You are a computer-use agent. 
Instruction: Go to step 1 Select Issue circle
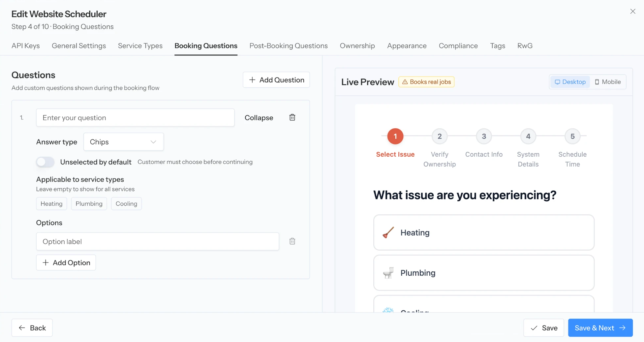395,136
